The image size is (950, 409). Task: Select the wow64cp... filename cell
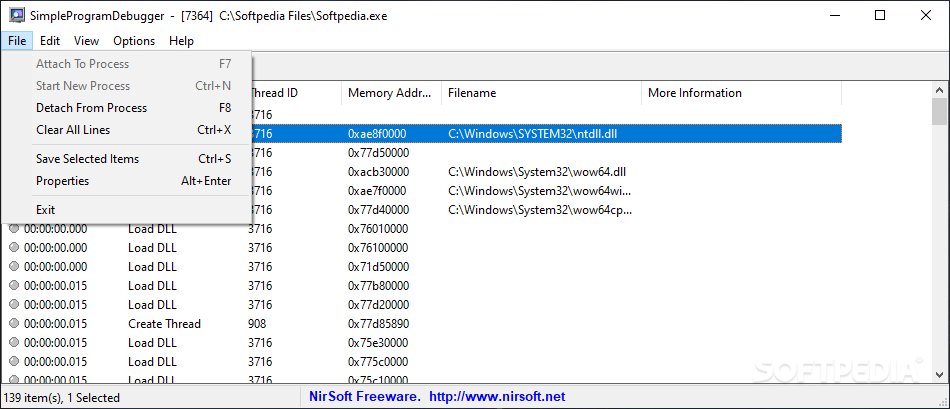540,210
